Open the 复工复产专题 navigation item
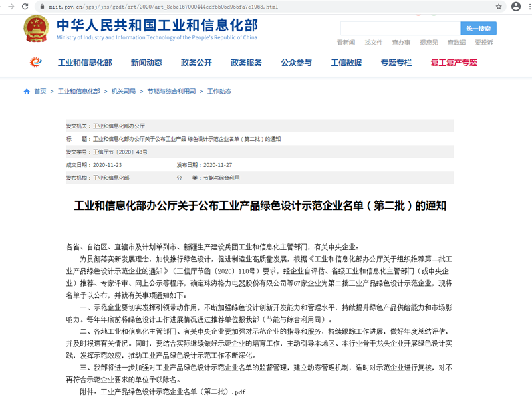 (454, 63)
